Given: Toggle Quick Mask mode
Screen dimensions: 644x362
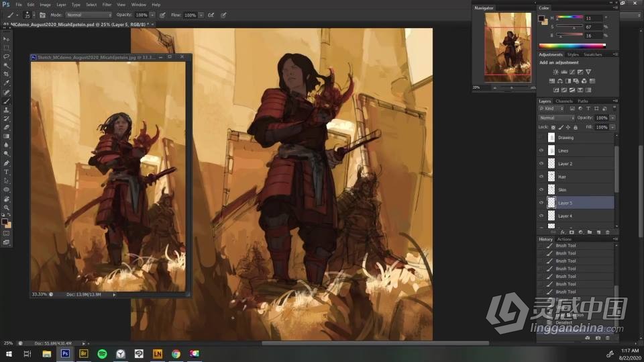Looking at the screenshot, I should click(x=6, y=233).
